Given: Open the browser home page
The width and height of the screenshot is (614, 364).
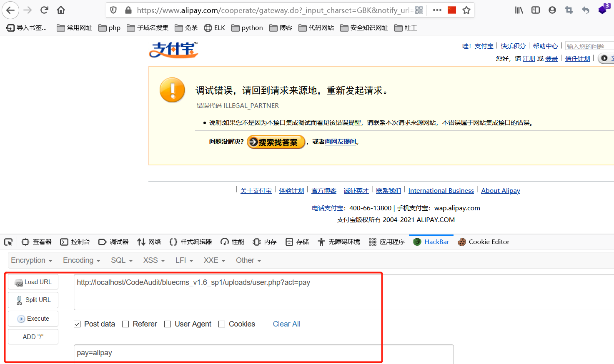Looking at the screenshot, I should pos(61,10).
